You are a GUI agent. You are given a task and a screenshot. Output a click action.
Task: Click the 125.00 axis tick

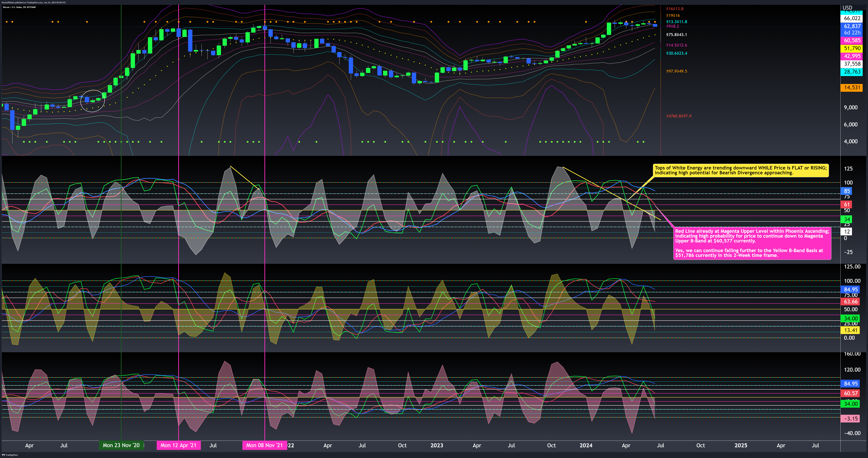(852, 267)
